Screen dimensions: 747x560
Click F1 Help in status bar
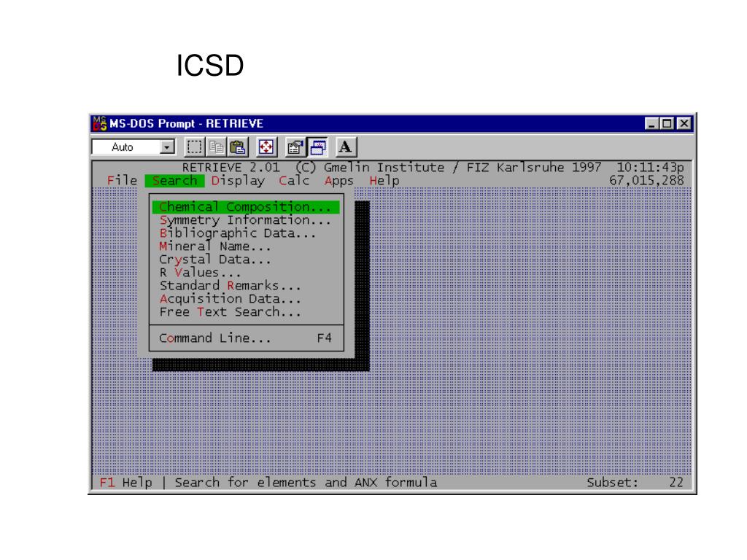coord(125,483)
